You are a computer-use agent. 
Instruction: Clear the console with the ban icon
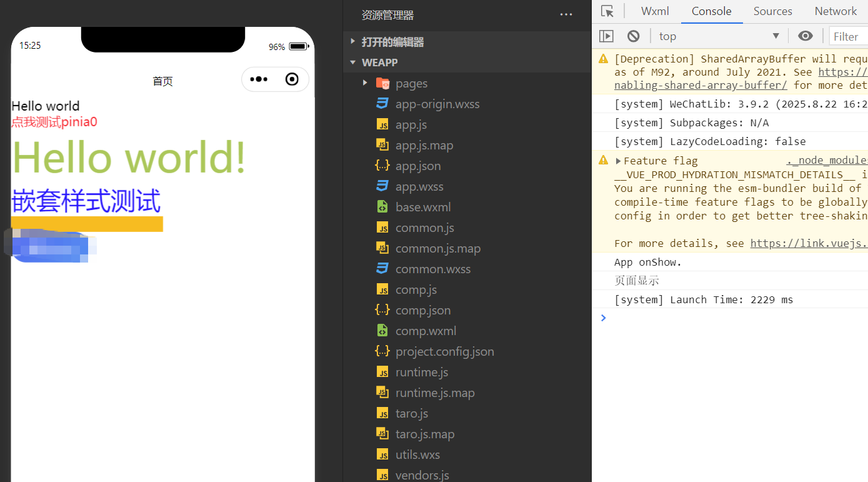pos(634,36)
